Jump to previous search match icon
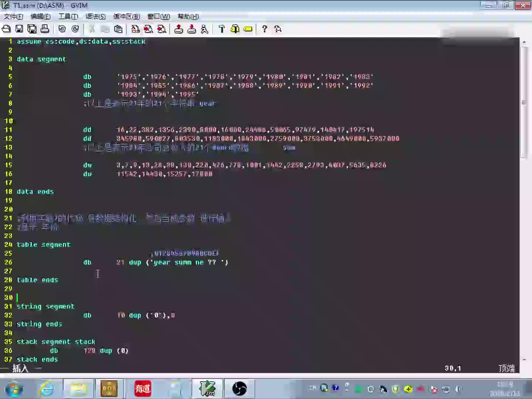 (x=161, y=29)
